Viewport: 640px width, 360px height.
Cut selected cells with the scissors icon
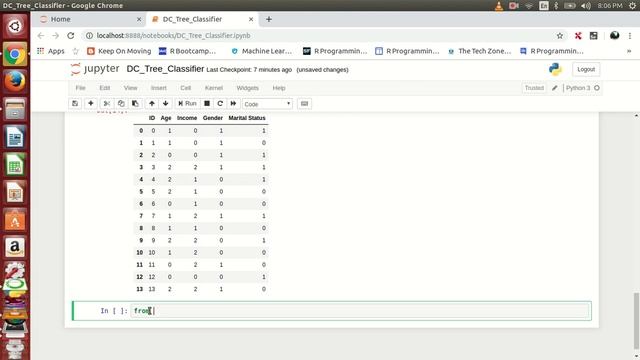(107, 104)
